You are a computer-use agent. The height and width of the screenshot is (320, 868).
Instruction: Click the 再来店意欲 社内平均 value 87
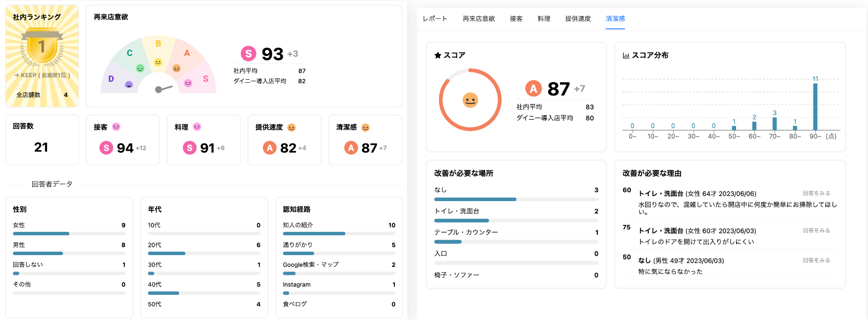click(302, 71)
